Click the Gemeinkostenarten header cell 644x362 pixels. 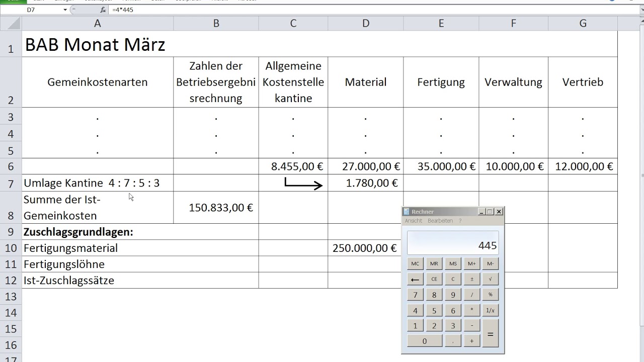pos(98,82)
